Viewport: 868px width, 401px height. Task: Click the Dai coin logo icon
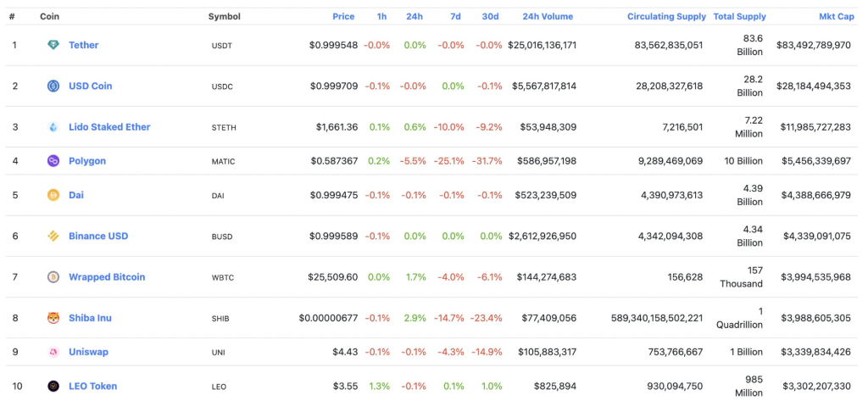53,195
